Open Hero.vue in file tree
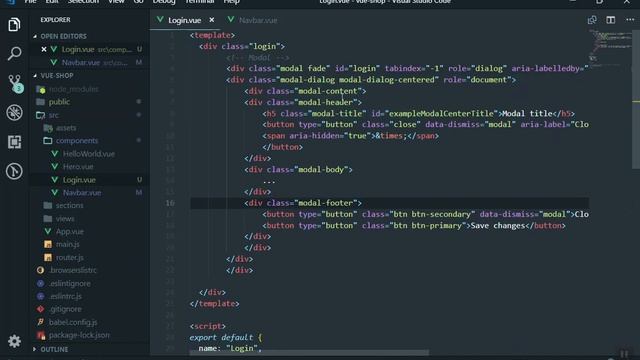The height and width of the screenshot is (360, 640). (78, 167)
